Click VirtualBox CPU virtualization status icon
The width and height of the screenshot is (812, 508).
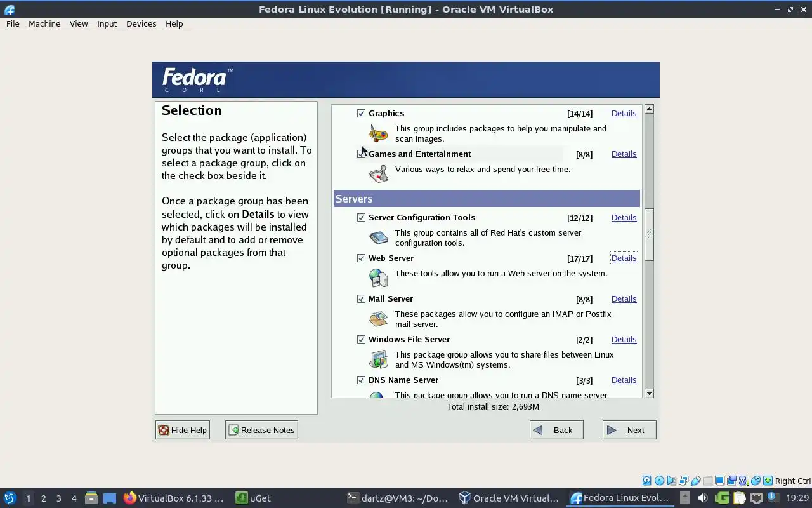point(744,481)
